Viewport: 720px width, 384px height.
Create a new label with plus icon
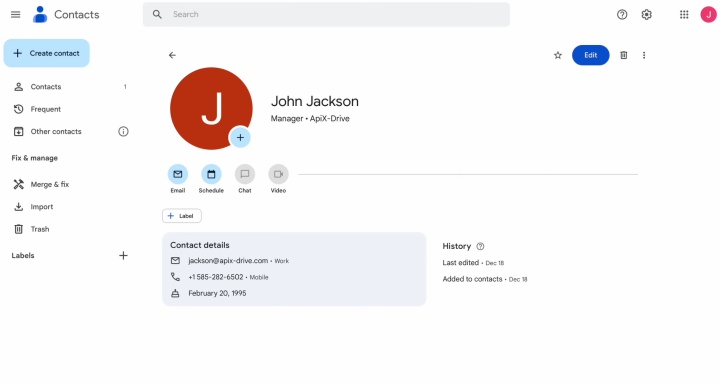(123, 255)
